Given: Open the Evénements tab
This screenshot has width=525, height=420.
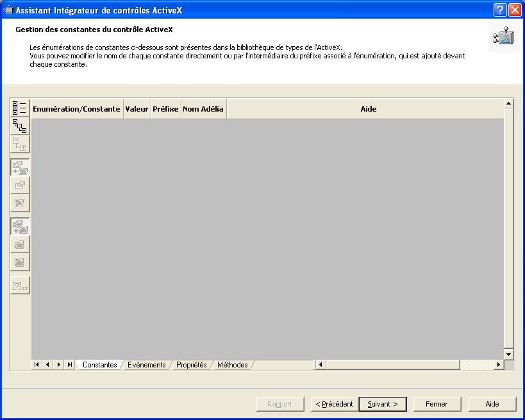Looking at the screenshot, I should 146,365.
